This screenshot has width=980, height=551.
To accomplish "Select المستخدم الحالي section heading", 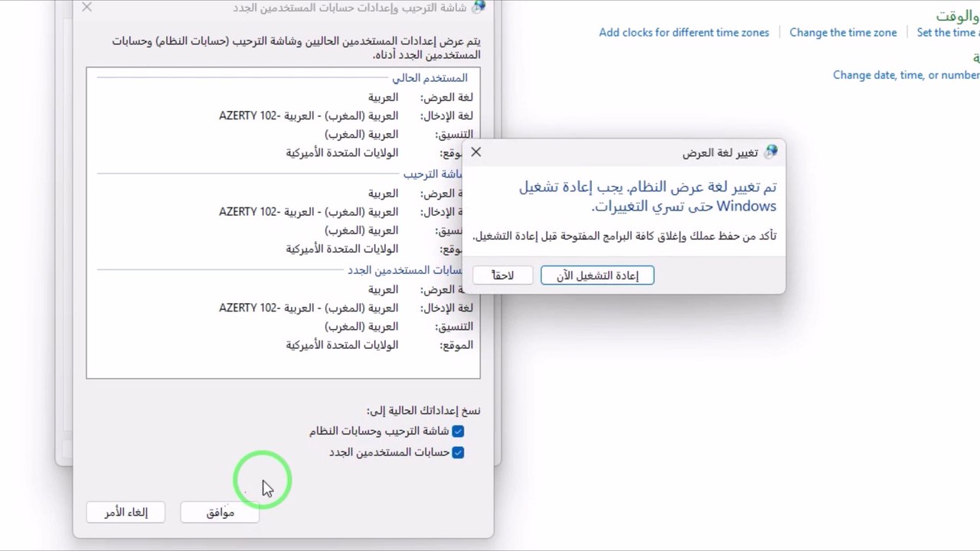I will point(430,78).
